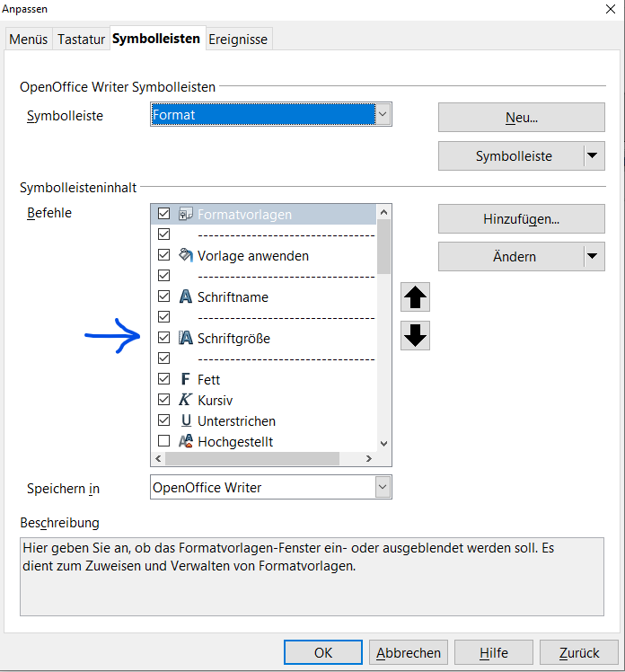625x672 pixels.
Task: Open the Ändern button dropdown arrow
Action: 593,256
